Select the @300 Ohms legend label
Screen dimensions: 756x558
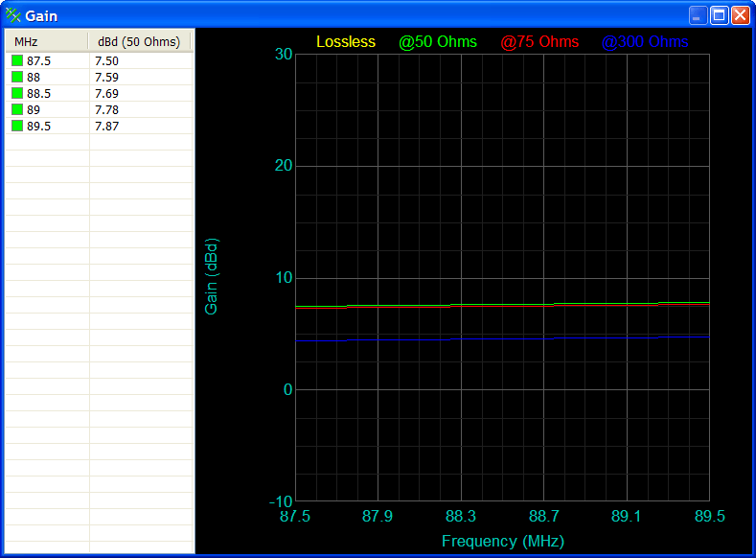tap(645, 41)
